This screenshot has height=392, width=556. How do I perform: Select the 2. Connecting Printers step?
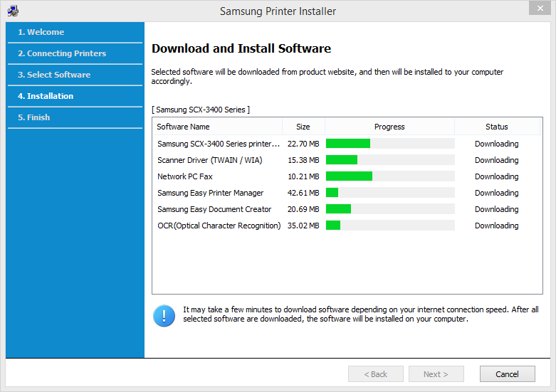[62, 53]
